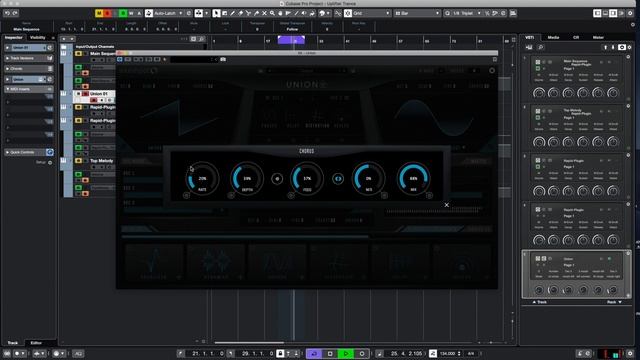The width and height of the screenshot is (640, 360).
Task: Open the CR tab in right zone
Action: 576,38
